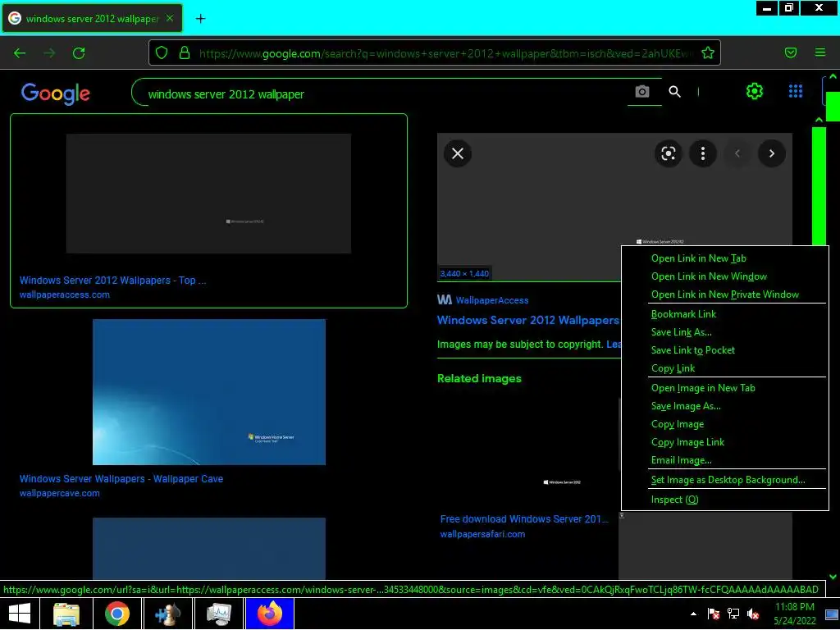
Task: Click the browser address bar URL
Action: 445,53
